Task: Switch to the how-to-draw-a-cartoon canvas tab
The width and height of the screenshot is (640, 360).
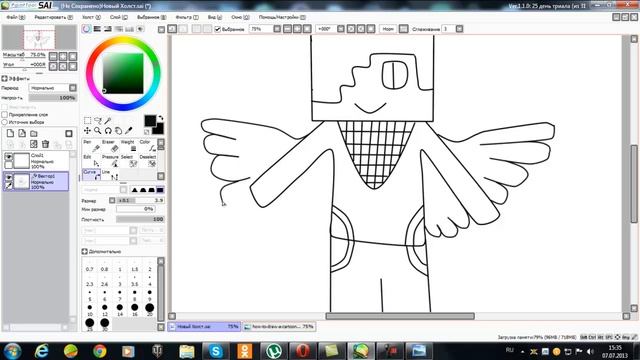Action: coord(279,327)
